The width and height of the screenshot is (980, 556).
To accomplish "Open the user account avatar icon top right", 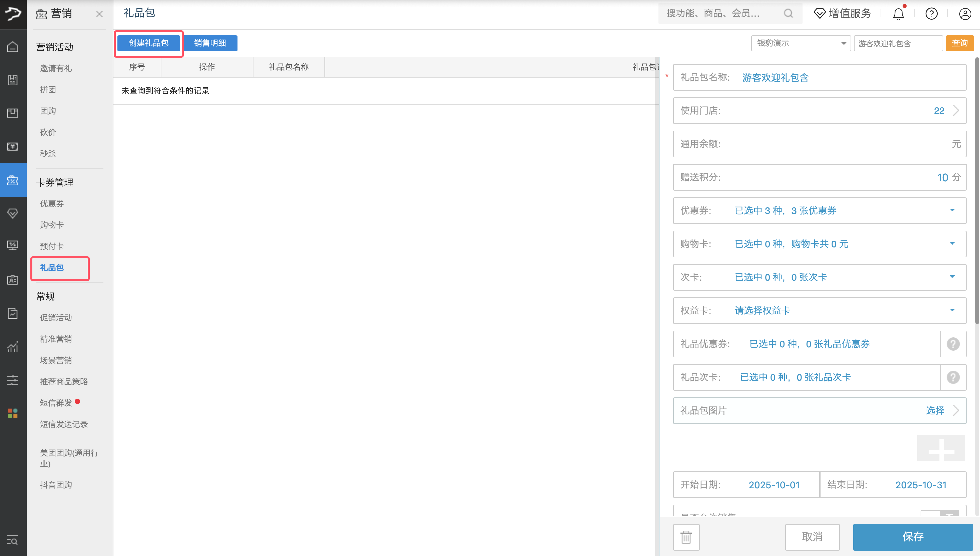I will click(x=965, y=14).
